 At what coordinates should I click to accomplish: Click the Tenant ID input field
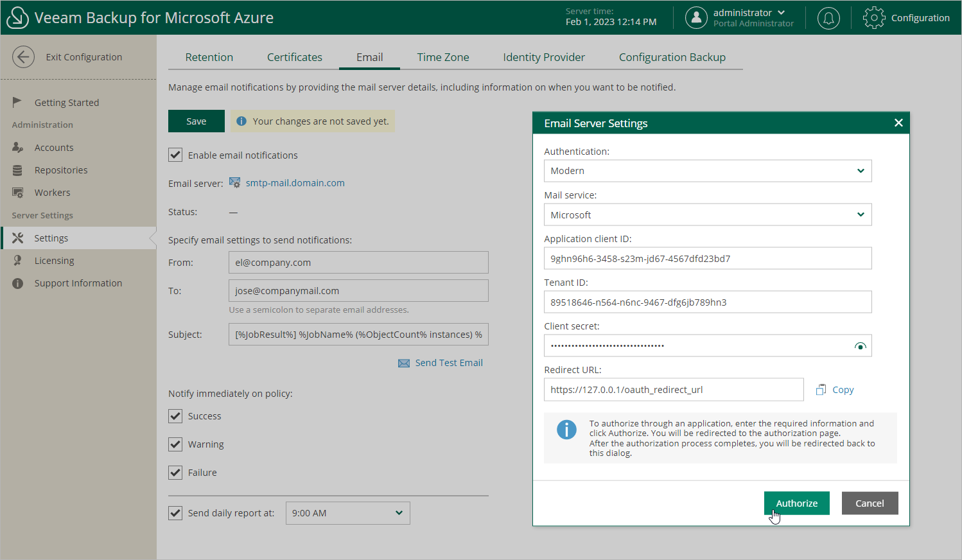707,302
